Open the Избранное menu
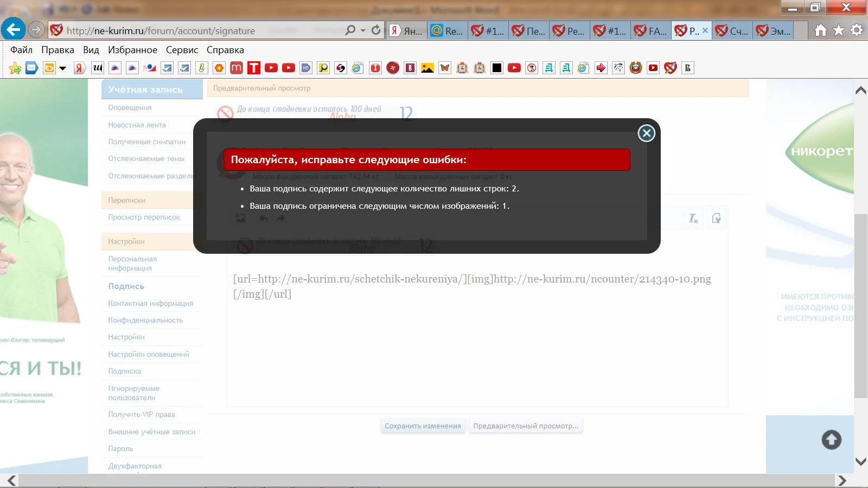868x488 pixels. point(132,50)
